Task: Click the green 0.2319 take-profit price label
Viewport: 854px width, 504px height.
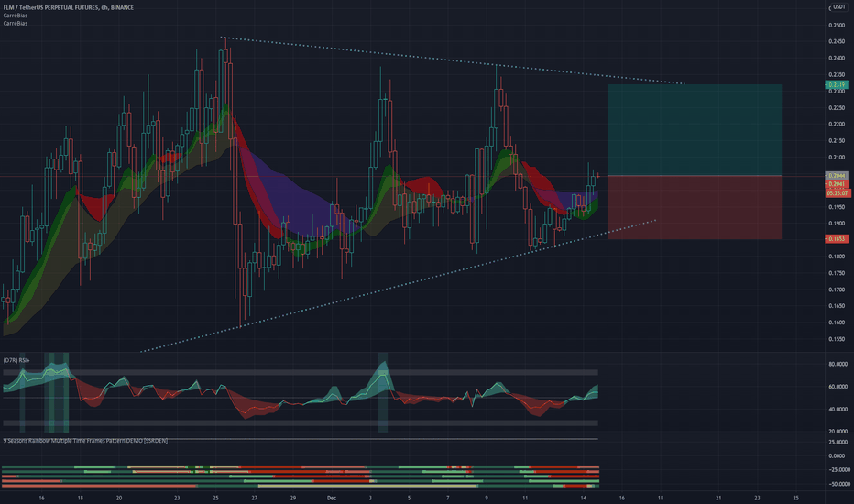Action: 836,85
